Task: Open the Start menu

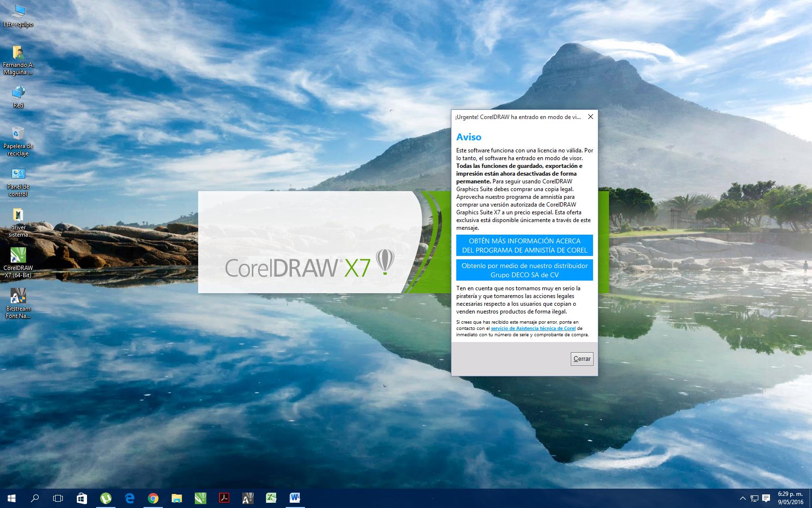Action: point(11,498)
